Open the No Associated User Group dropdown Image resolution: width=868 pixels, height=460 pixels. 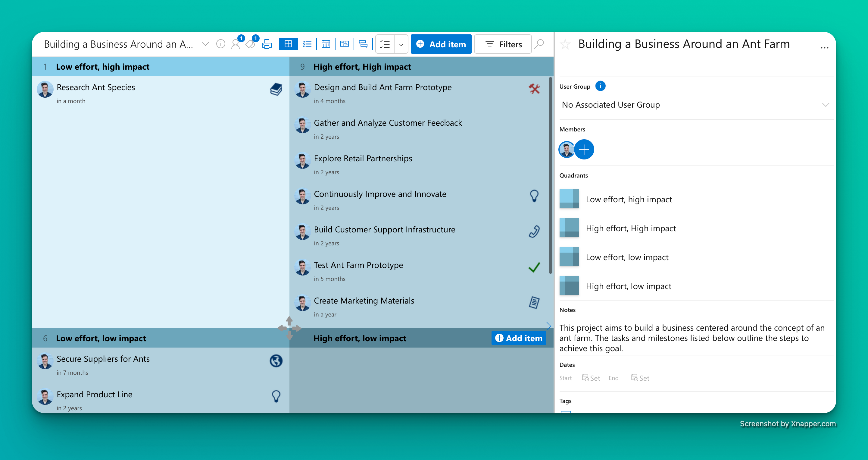pos(694,105)
